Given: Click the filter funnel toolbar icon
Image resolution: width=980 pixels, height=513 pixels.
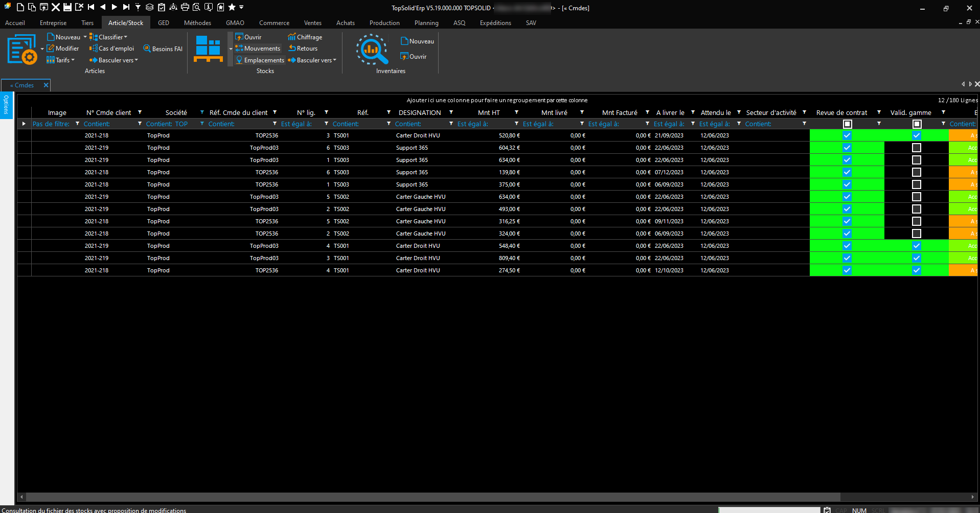Looking at the screenshot, I should tap(138, 7).
